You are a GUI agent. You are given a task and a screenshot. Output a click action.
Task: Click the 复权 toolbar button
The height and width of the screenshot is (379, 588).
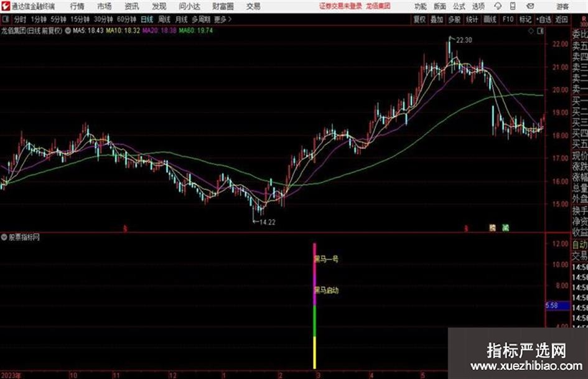pyautogui.click(x=419, y=19)
